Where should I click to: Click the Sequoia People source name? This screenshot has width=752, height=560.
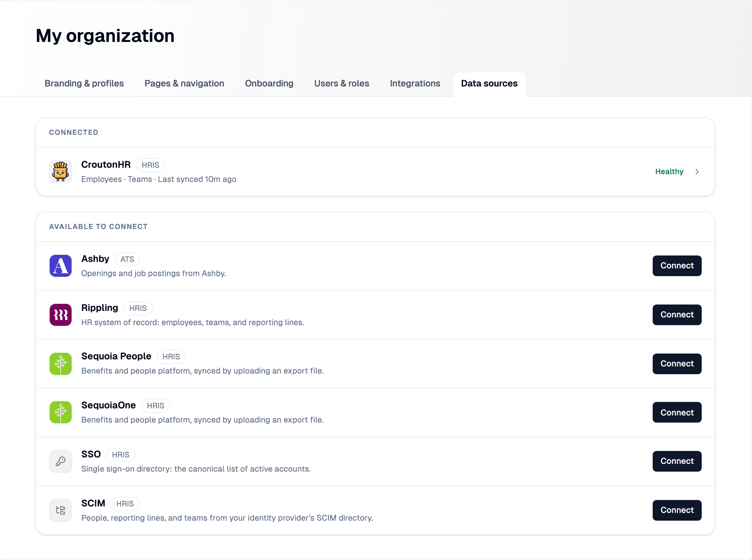(x=116, y=356)
